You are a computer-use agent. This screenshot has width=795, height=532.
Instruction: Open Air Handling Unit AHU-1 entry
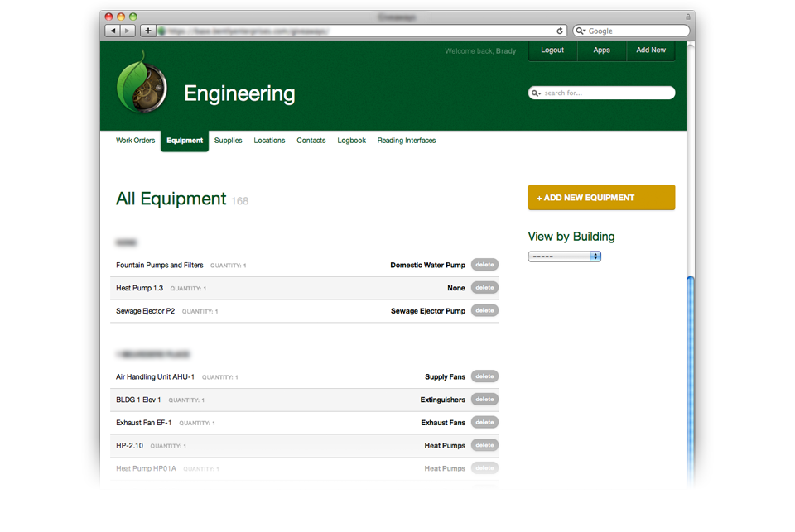pos(155,377)
